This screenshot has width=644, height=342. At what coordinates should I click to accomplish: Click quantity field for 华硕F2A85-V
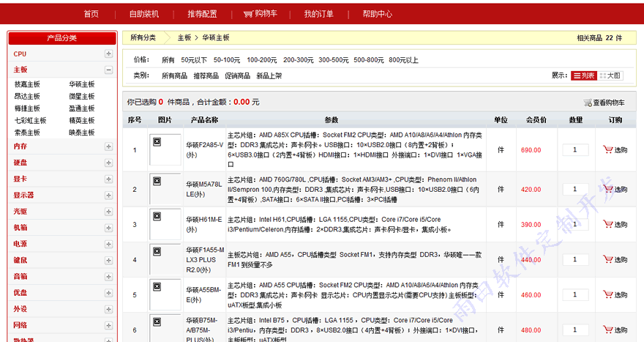575,150
